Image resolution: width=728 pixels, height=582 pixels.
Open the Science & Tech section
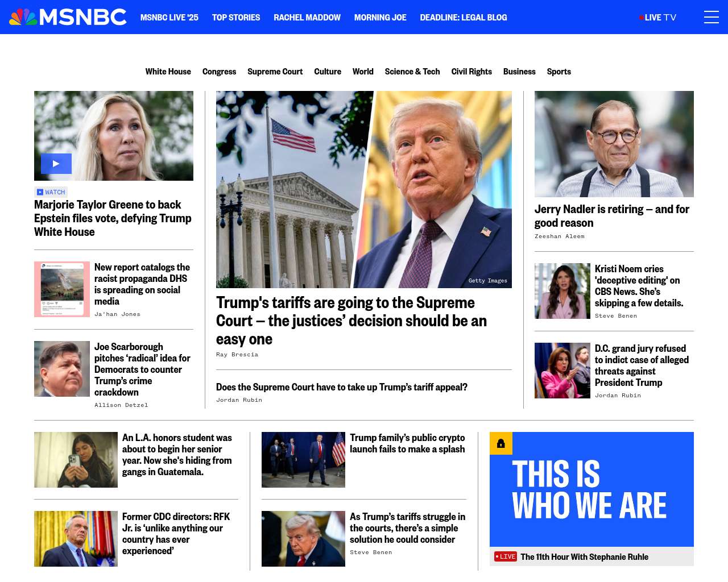tap(412, 72)
